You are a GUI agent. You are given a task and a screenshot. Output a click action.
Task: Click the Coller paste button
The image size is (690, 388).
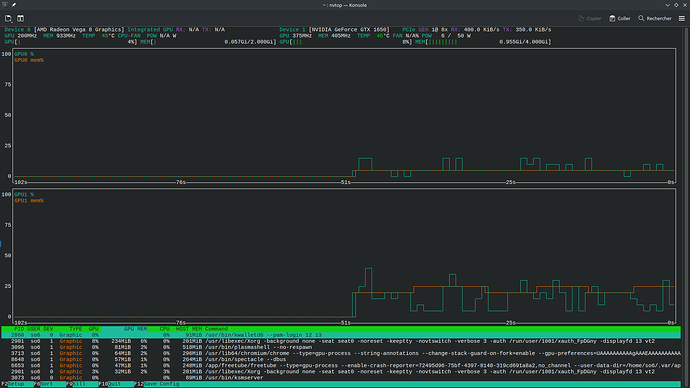click(620, 18)
